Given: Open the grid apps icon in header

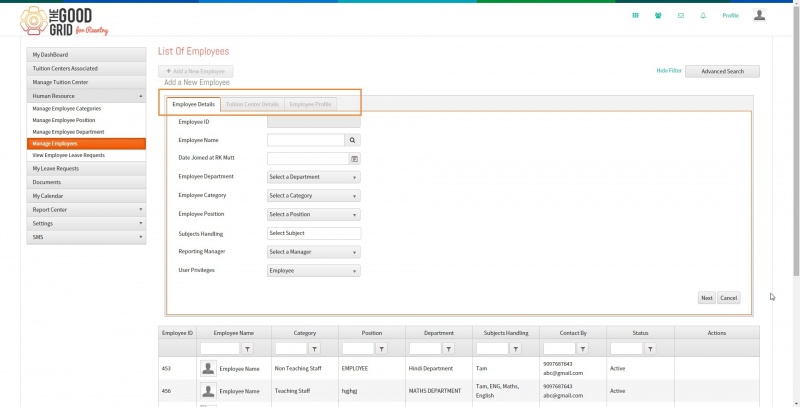Looking at the screenshot, I should pyautogui.click(x=635, y=15).
